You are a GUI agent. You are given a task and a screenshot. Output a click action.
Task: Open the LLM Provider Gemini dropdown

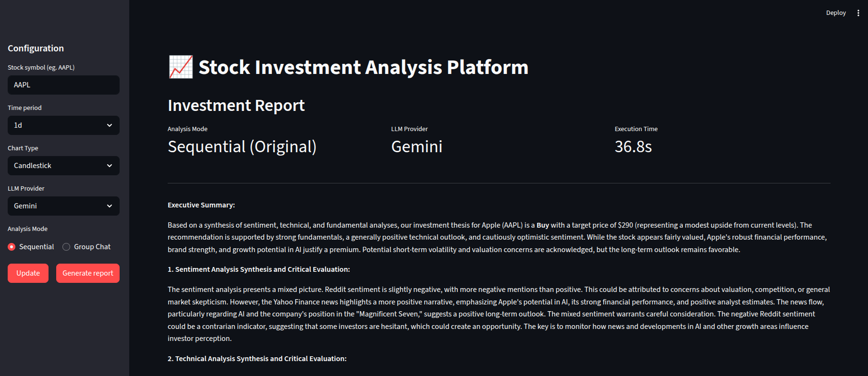coord(63,206)
